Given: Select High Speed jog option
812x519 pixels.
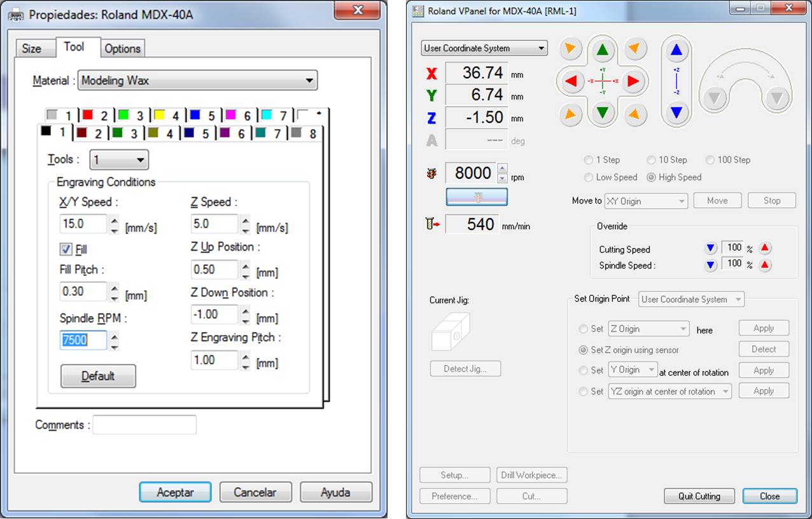Looking at the screenshot, I should pyautogui.click(x=651, y=177).
